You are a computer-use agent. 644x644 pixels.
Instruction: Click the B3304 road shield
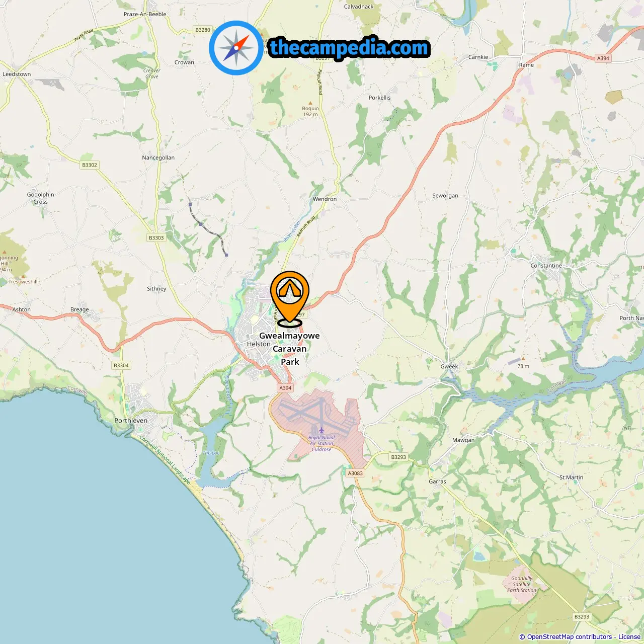click(x=121, y=365)
